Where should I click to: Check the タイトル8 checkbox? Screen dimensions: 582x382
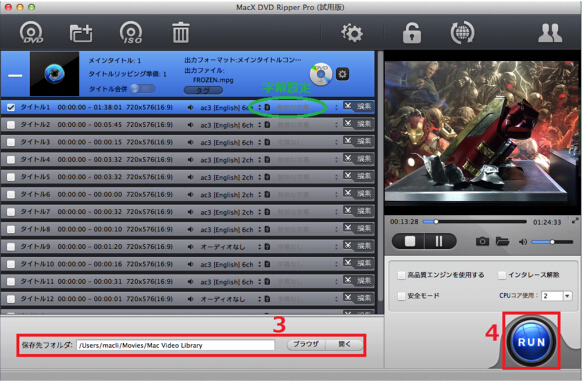[11, 229]
